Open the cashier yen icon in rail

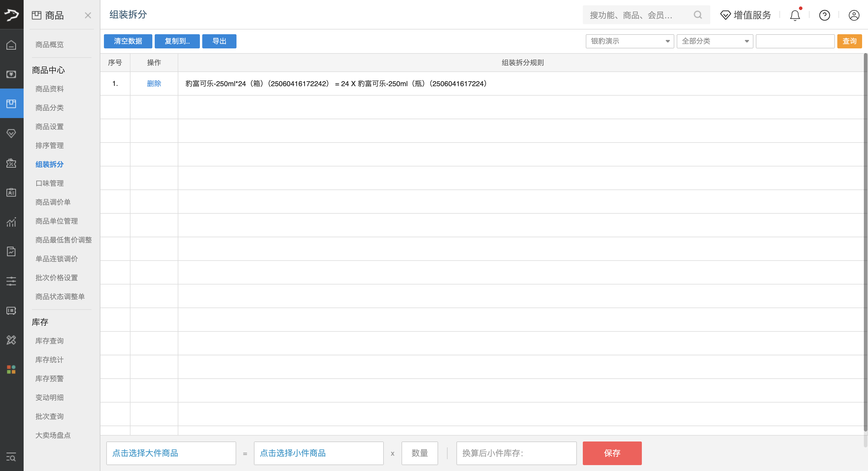pos(12,74)
